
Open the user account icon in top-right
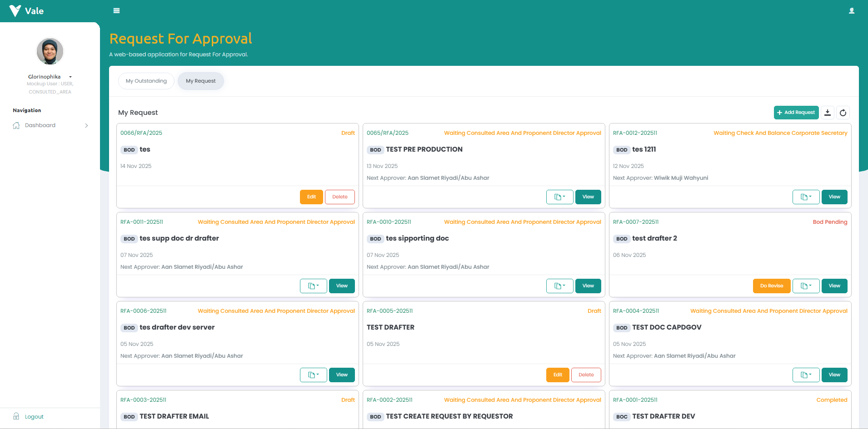click(x=852, y=11)
